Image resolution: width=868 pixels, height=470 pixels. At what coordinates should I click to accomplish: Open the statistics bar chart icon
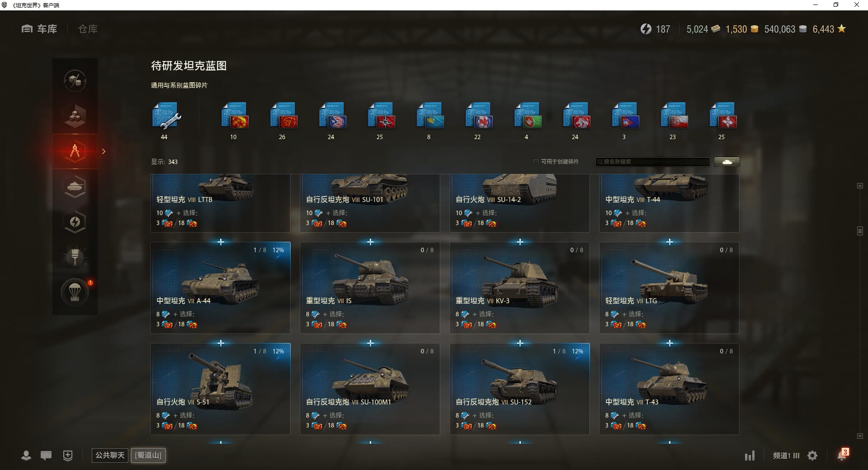750,456
